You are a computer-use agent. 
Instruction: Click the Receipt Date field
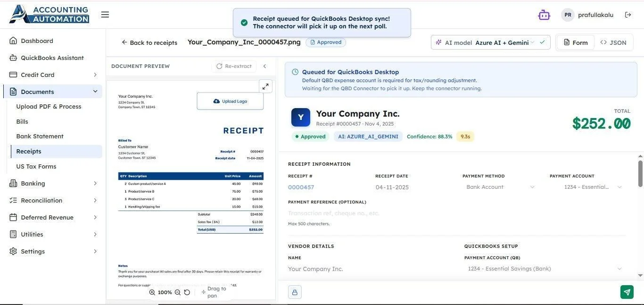414,187
